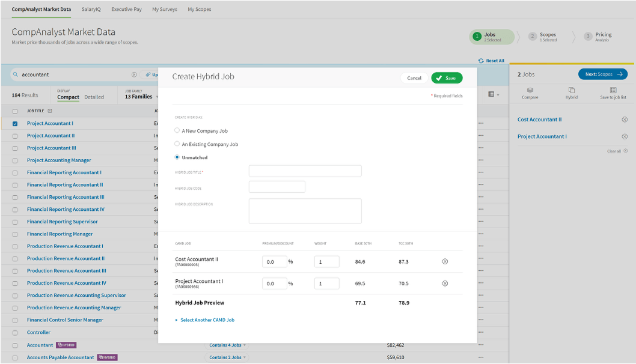This screenshot has width=636, height=364.
Task: Click the Hybrid Job Description box
Action: click(305, 211)
